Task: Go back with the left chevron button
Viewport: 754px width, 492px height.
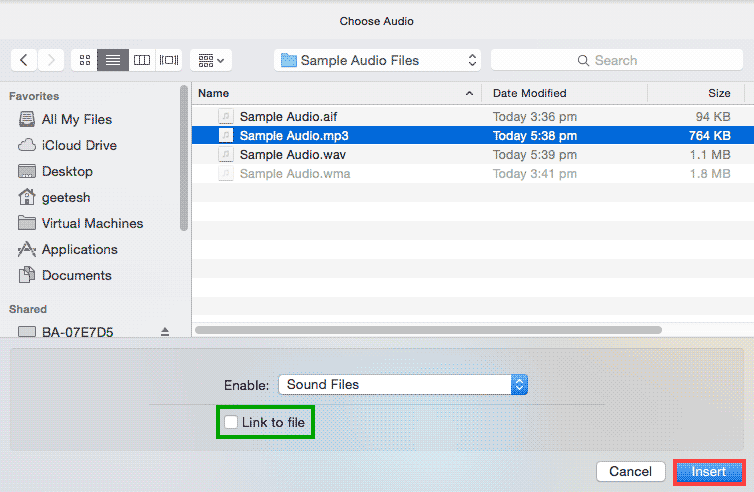Action: [24, 60]
